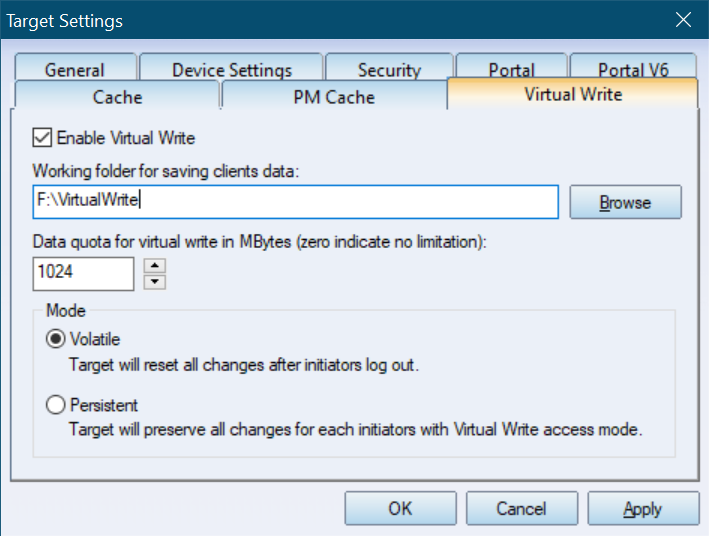Click the data quota number field
This screenshot has height=536, width=709.
coord(83,274)
